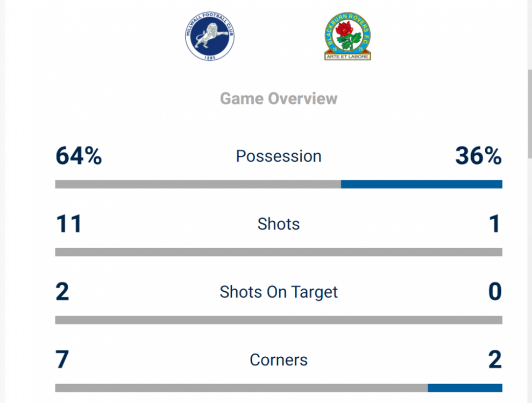Click Blackburn's 1 shot figure
The image size is (532, 403).
[495, 224]
